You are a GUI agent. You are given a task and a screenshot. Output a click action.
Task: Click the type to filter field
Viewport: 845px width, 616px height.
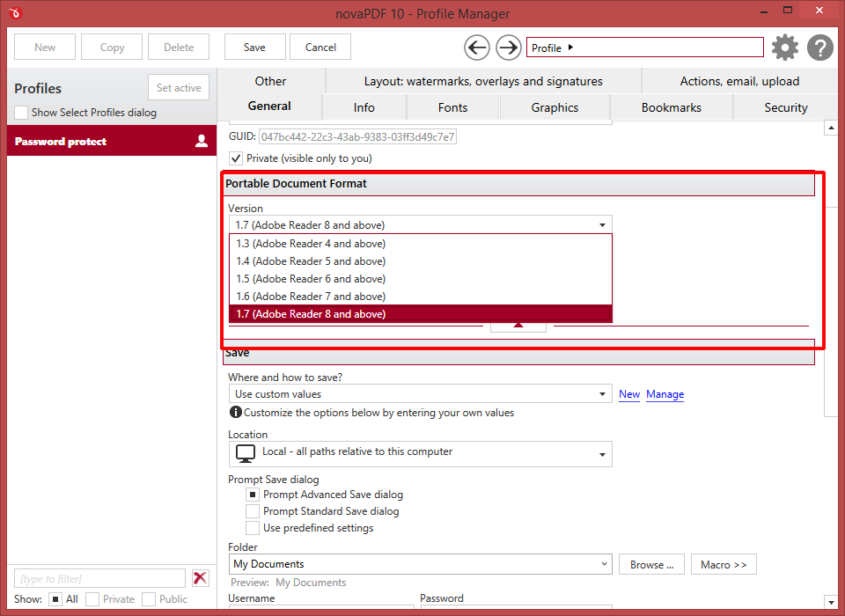(x=99, y=578)
